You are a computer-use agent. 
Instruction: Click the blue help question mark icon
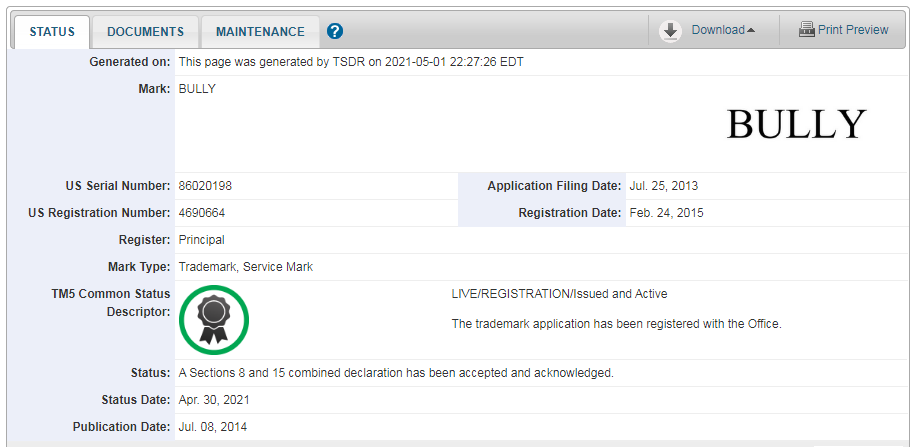[335, 31]
